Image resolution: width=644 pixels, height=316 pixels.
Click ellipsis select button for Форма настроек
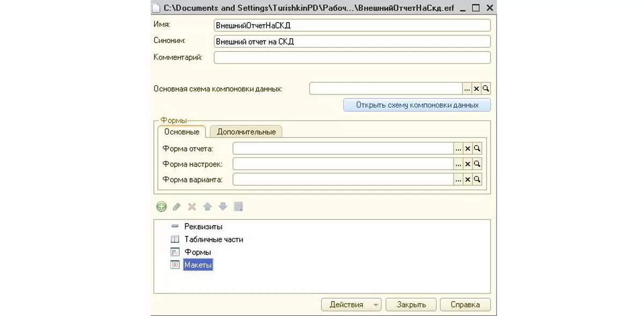coord(458,164)
